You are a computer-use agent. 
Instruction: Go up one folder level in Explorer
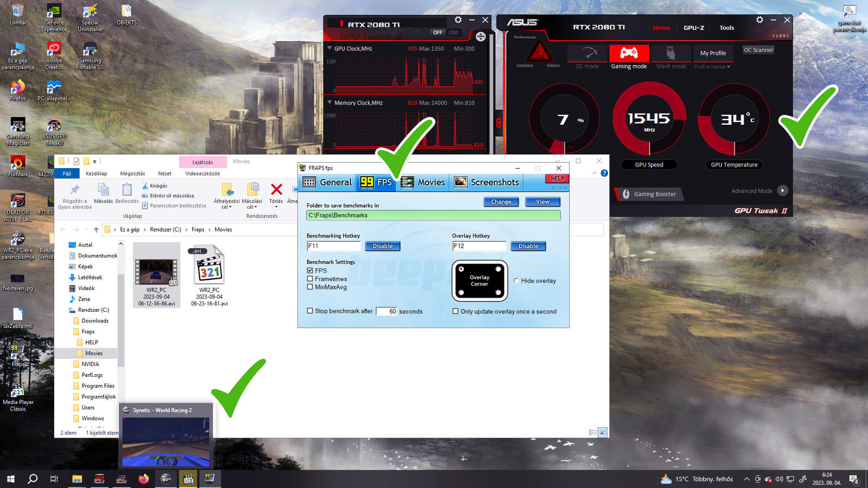click(x=96, y=230)
